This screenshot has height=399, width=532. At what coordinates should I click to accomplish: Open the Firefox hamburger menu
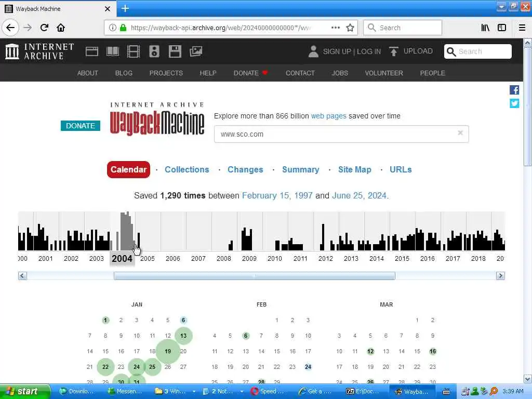[522, 28]
